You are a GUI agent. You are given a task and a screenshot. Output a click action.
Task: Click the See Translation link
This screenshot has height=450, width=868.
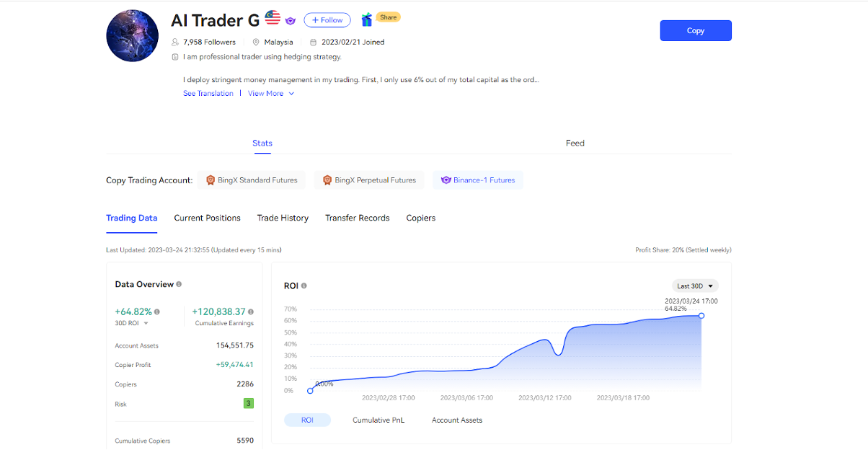[208, 94]
